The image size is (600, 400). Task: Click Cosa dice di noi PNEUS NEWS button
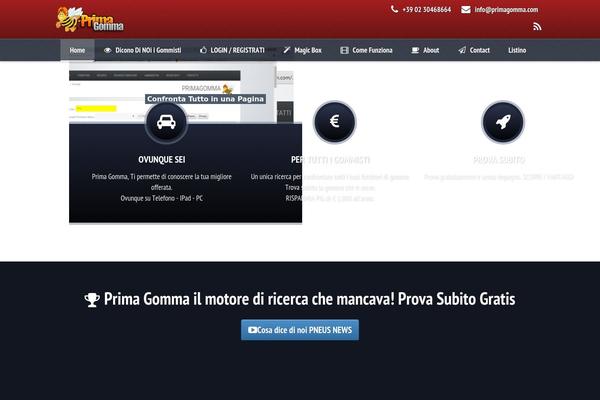(x=300, y=330)
